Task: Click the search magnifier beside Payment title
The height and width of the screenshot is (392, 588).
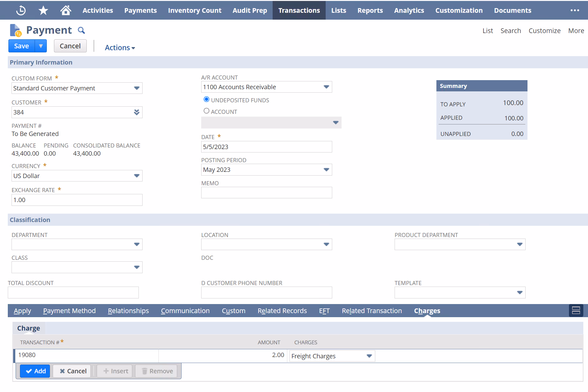Action: tap(81, 30)
